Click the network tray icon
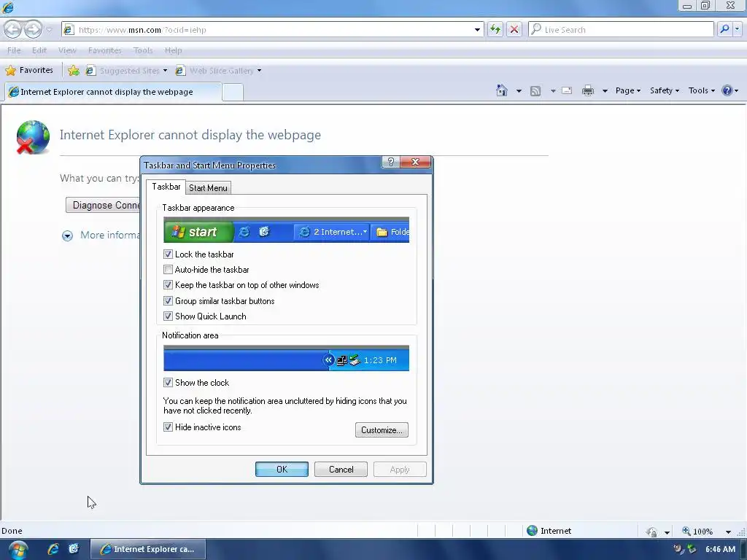Screen dimensions: 747x560 692,549
